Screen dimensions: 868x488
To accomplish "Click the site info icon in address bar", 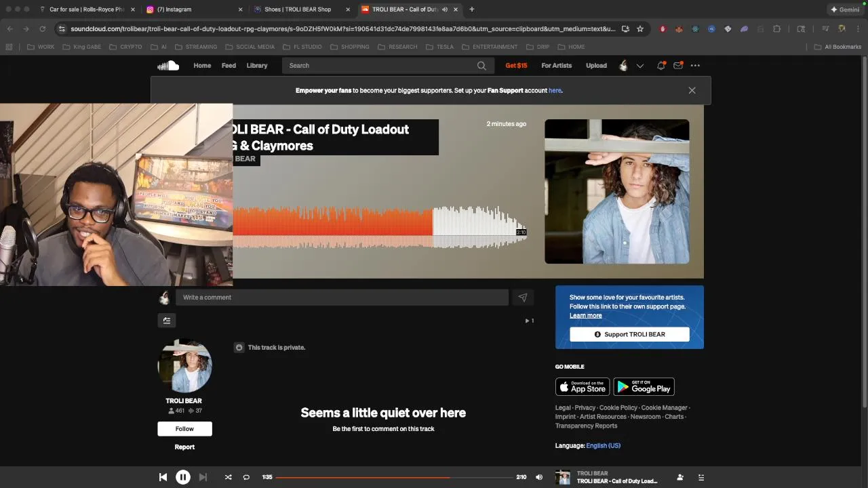I will [x=62, y=29].
